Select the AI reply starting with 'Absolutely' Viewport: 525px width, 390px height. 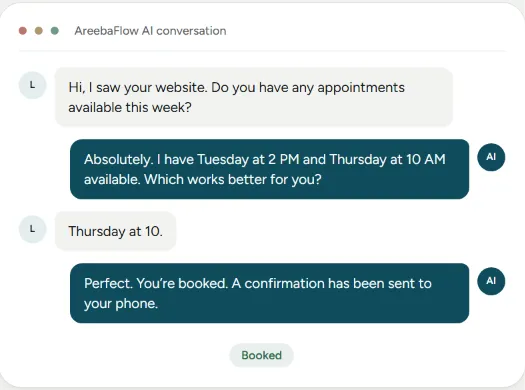point(270,169)
